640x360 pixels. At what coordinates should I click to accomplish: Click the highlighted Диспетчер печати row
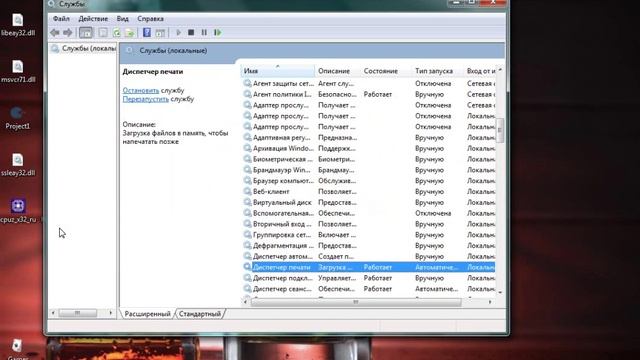(x=368, y=267)
